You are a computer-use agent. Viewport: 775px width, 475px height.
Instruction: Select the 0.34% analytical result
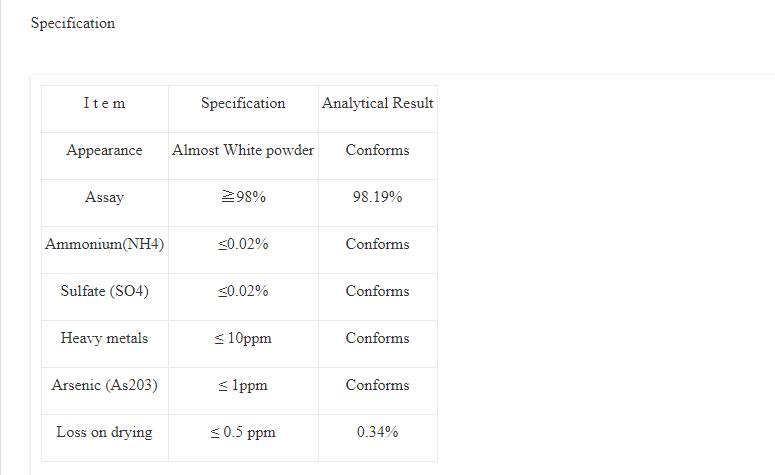[377, 432]
